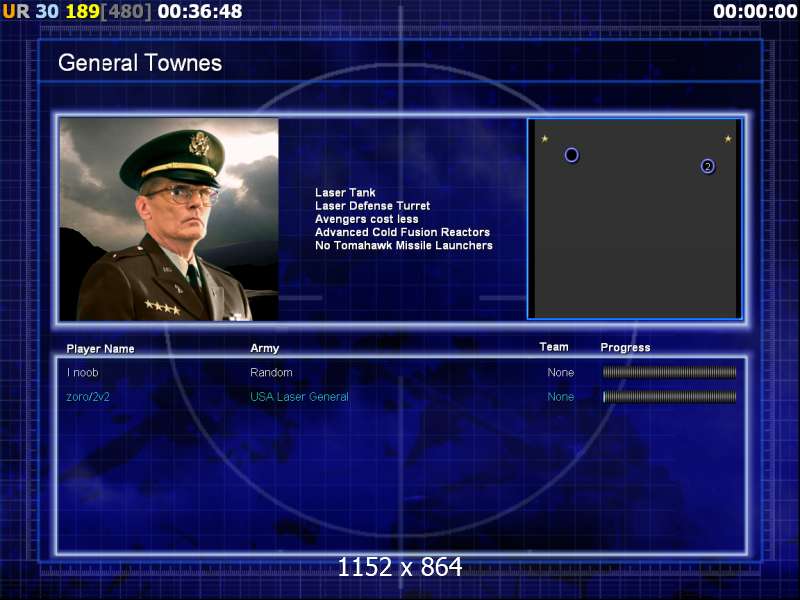
Task: Click the Team 'None' value for zoro/2v2
Action: (x=561, y=396)
